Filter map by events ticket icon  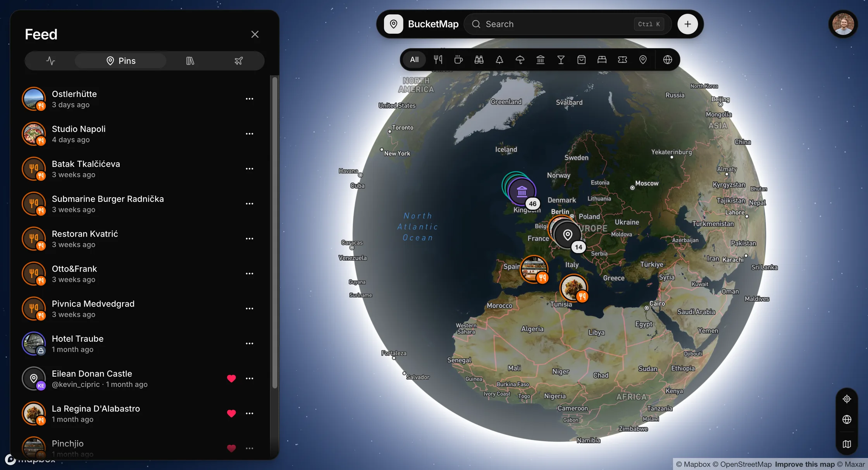tap(622, 60)
